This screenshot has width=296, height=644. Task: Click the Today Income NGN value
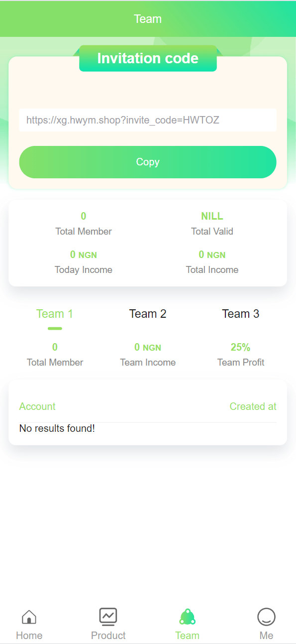click(84, 255)
